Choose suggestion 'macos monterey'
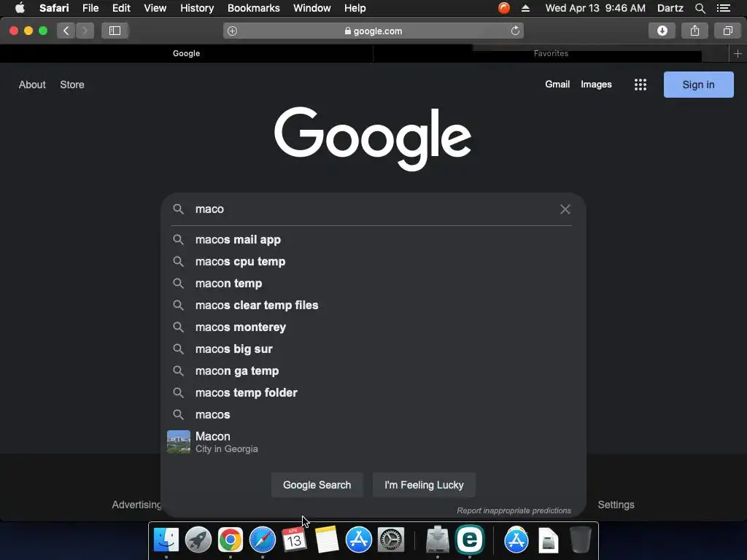 (x=373, y=327)
